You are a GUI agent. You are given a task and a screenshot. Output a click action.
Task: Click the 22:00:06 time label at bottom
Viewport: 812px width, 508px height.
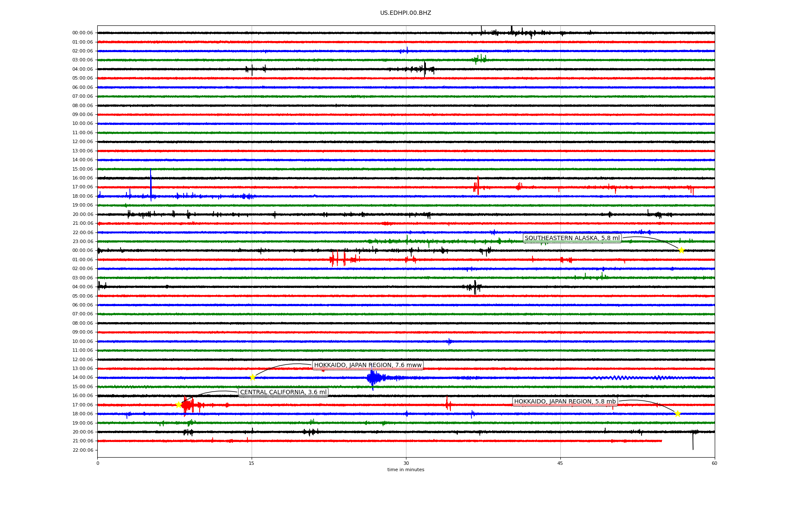click(82, 450)
